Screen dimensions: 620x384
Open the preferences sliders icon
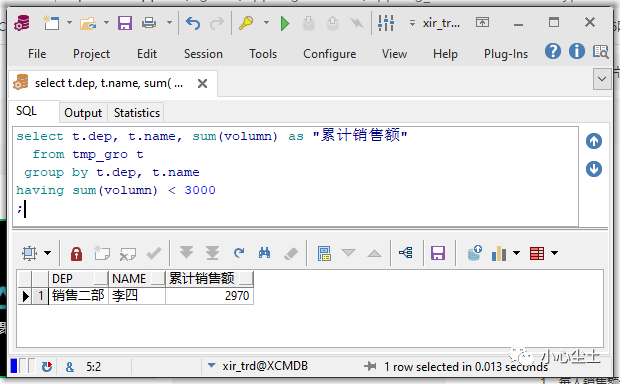(x=386, y=23)
